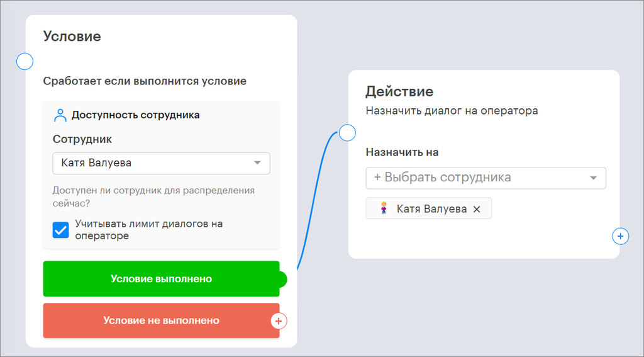The height and width of the screenshot is (357, 644).
Task: Click the Назначить диалог на оператора subtitle
Action: [x=452, y=111]
